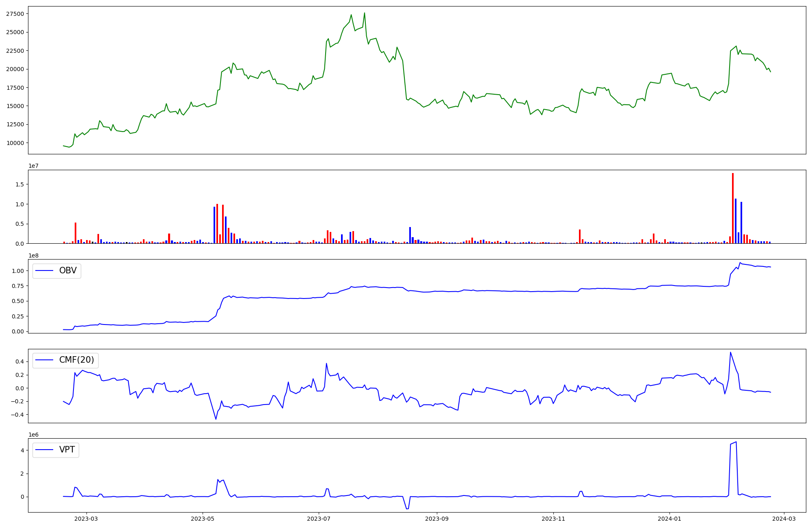Image resolution: width=812 pixels, height=528 pixels.
Task: Click the 2023-05 x-axis date label
Action: click(203, 519)
